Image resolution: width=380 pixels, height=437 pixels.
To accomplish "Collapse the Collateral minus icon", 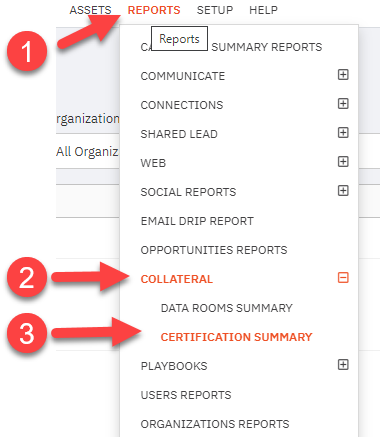I will [343, 278].
